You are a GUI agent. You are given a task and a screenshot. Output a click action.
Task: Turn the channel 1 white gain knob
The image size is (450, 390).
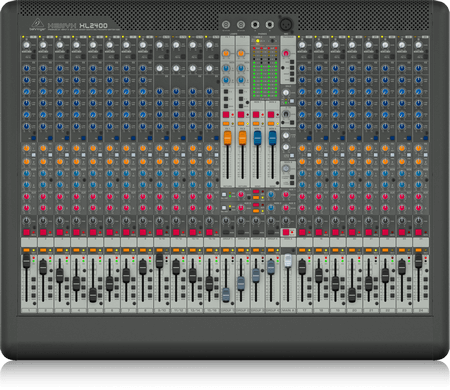pyautogui.click(x=26, y=45)
